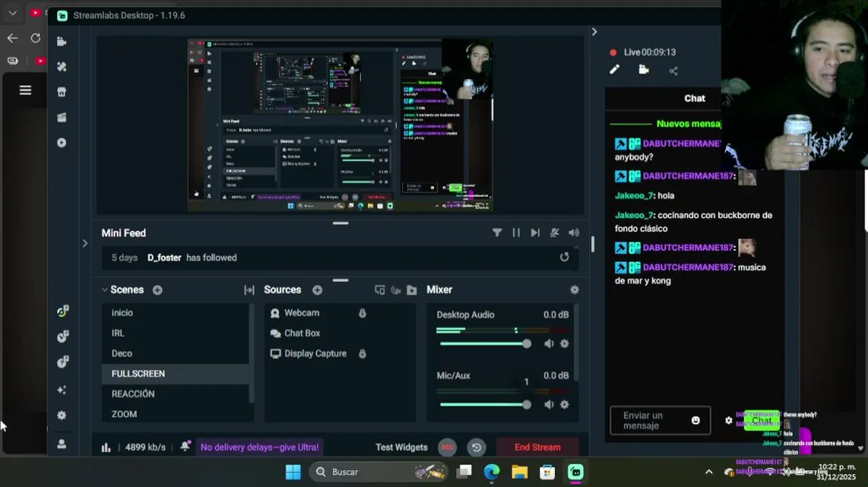868x487 pixels.
Task: Open the Highlighter clapperboard icon
Action: (62, 118)
